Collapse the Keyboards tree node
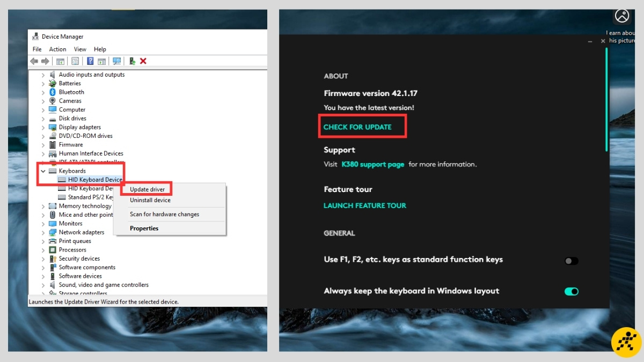This screenshot has height=362, width=644. tap(43, 171)
